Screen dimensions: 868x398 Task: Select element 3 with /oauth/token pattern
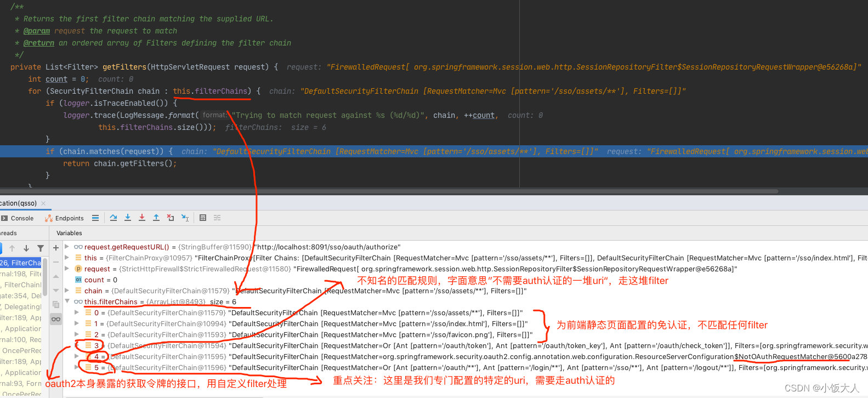[465, 345]
